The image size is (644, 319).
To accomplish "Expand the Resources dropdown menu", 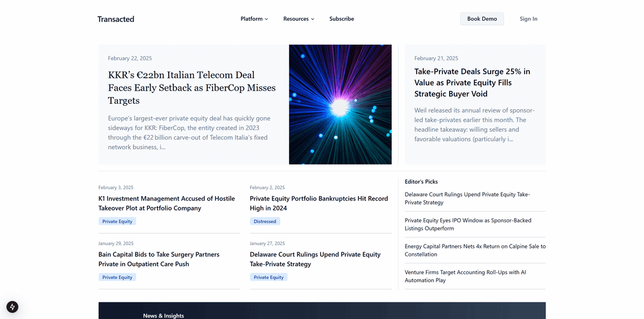I will [x=299, y=19].
